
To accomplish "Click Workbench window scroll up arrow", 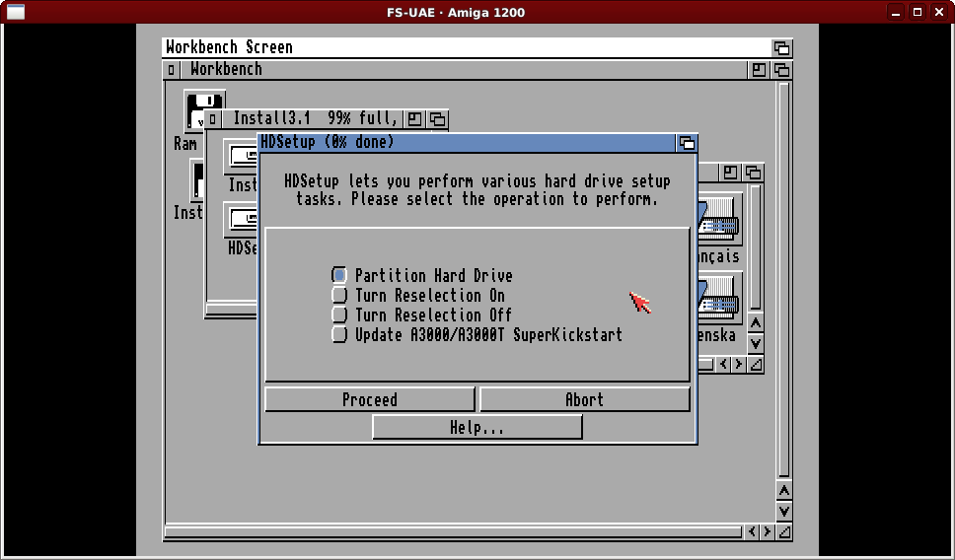I will click(784, 491).
